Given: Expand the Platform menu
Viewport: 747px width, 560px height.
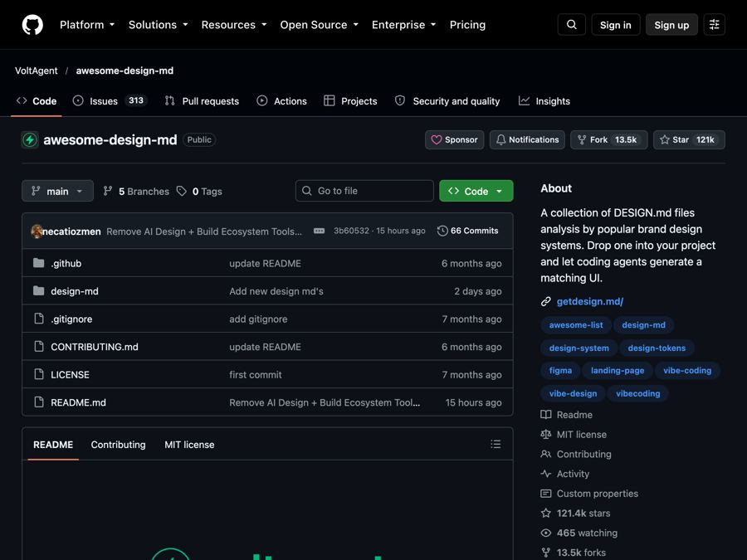Looking at the screenshot, I should coord(87,25).
